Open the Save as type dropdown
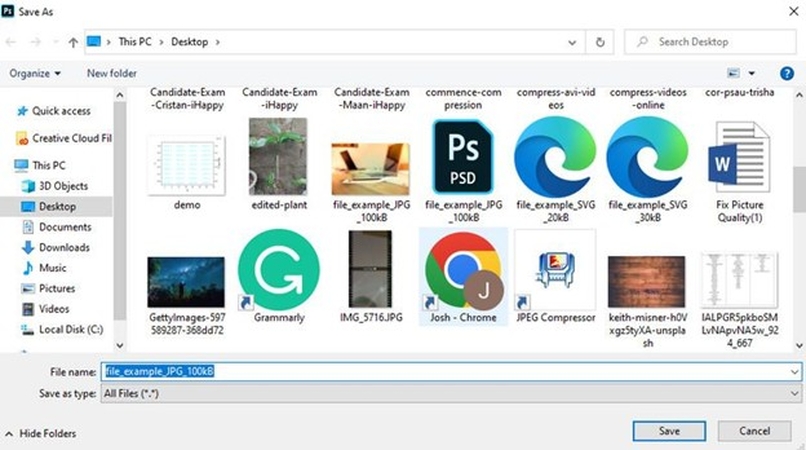The image size is (806, 450). (451, 394)
